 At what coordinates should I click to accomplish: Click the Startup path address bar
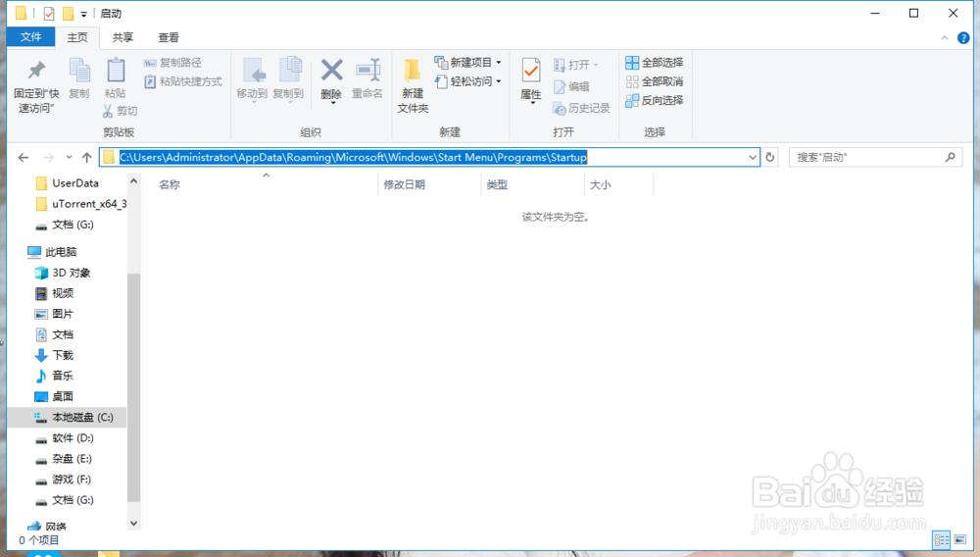pos(429,157)
